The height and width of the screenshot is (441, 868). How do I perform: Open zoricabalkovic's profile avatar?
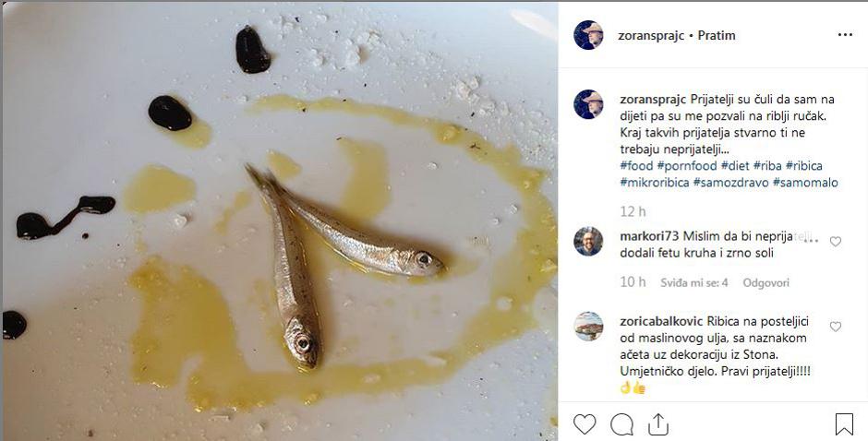tap(588, 327)
